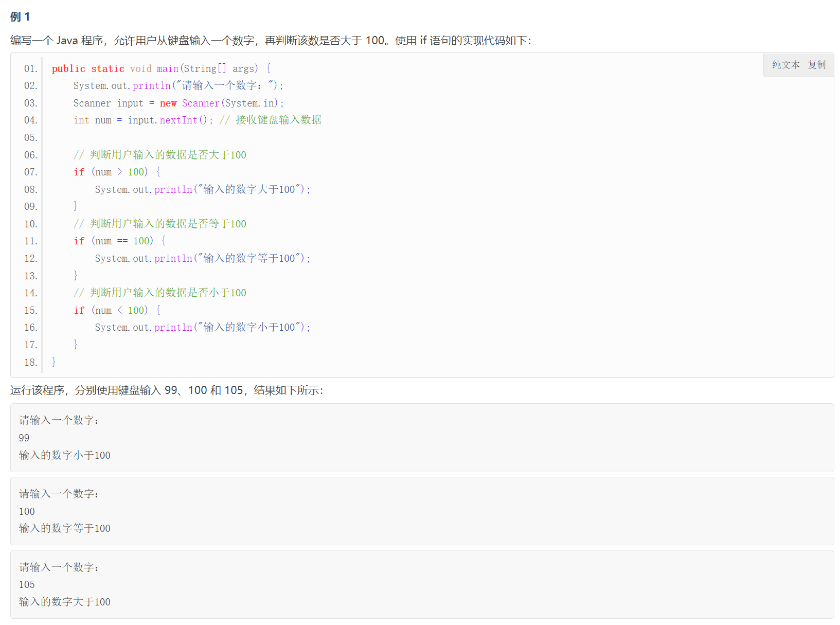Click code line 03 new Scanner(System.in)
Viewport: 840px width, 625px height.
point(178,103)
